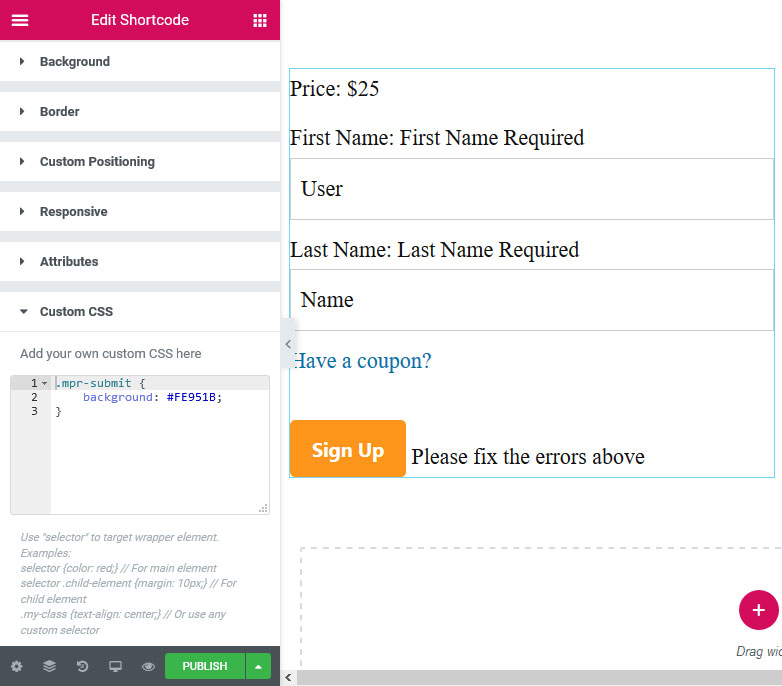Viewport: 782px width, 686px height.
Task: Open save options arrow next to Publish
Action: (x=258, y=666)
